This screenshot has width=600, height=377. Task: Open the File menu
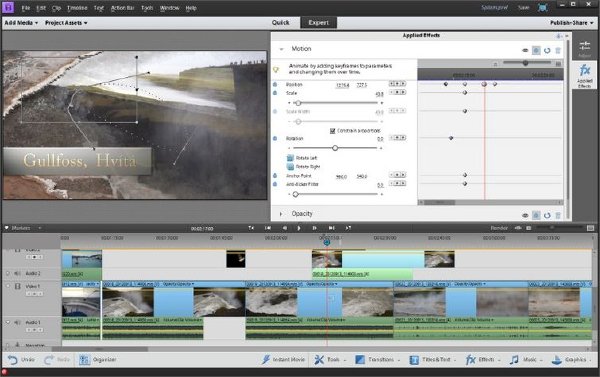[26, 8]
